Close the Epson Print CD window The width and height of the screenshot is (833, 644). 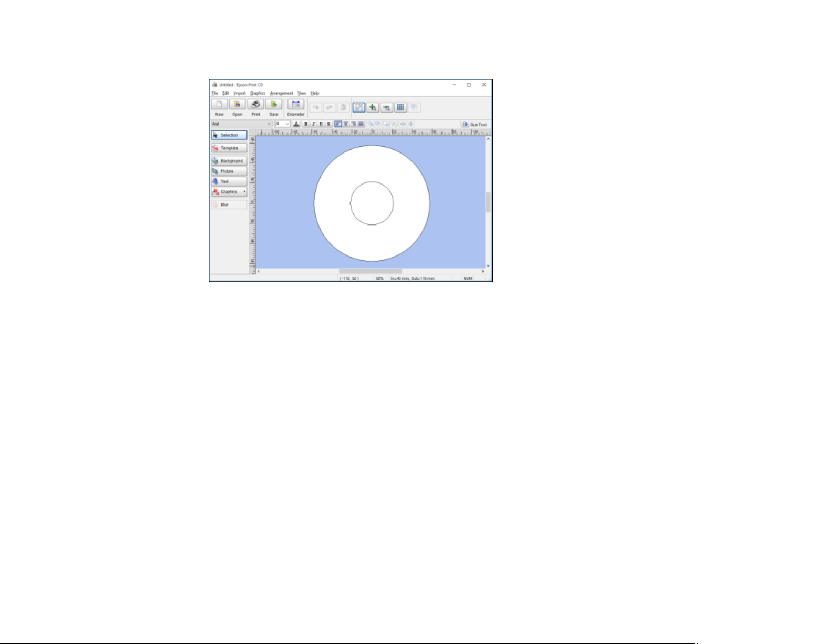point(484,85)
